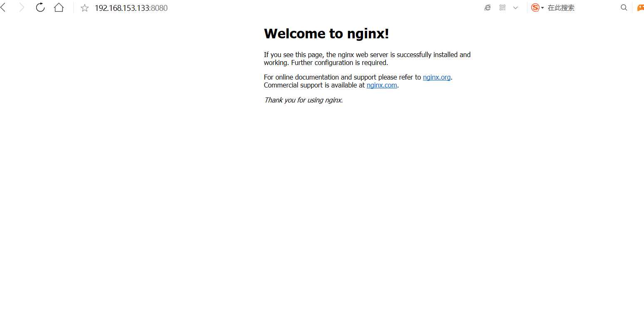644x315 pixels.
Task: Open the QR code icon
Action: (502, 7)
